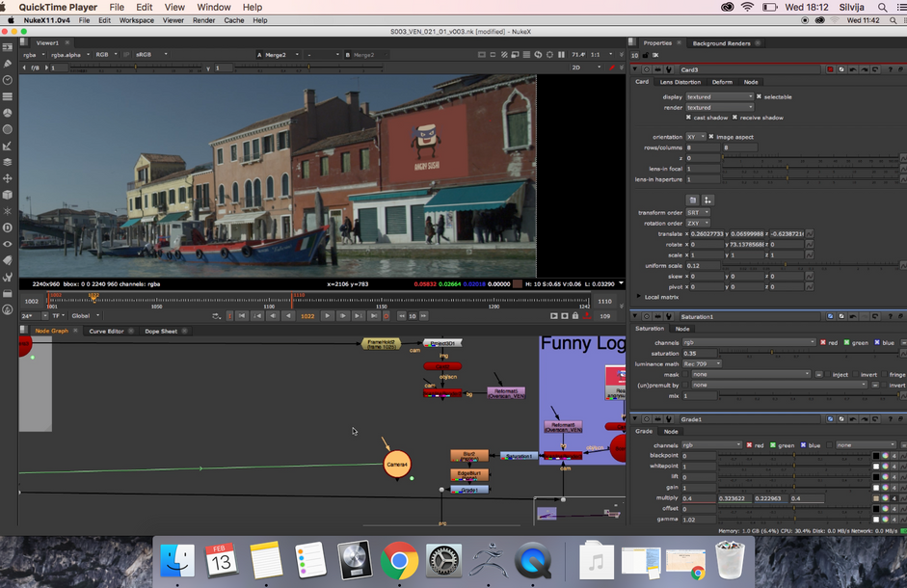907x588 pixels.
Task: Open the Curve Editor tab
Action: [105, 331]
